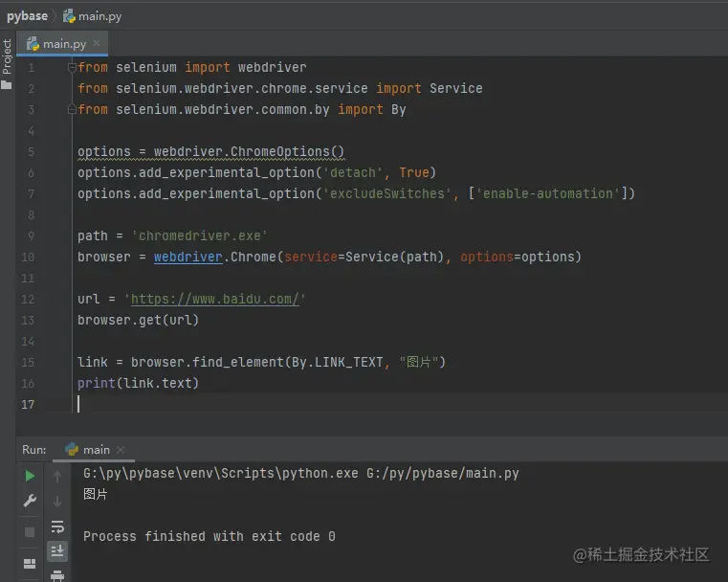Click 'options=options' argument on line 10
This screenshot has width=728, height=582.
pyautogui.click(x=517, y=257)
